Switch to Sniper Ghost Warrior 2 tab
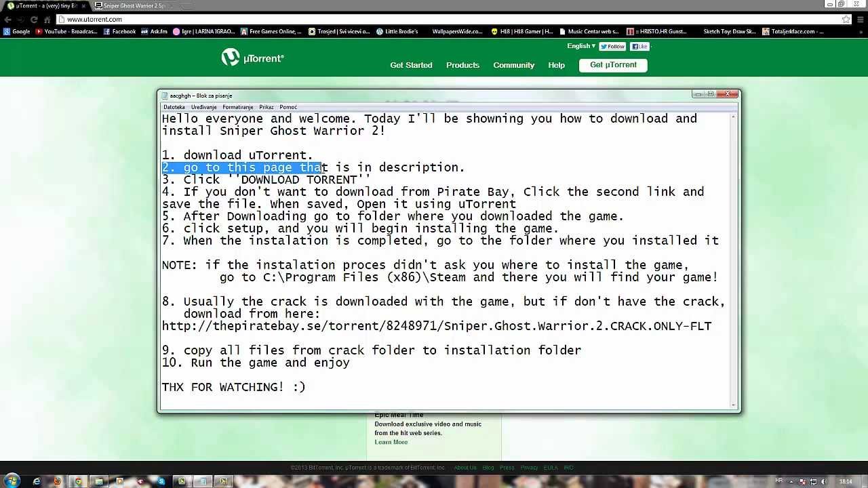The image size is (868, 488). [x=134, y=5]
